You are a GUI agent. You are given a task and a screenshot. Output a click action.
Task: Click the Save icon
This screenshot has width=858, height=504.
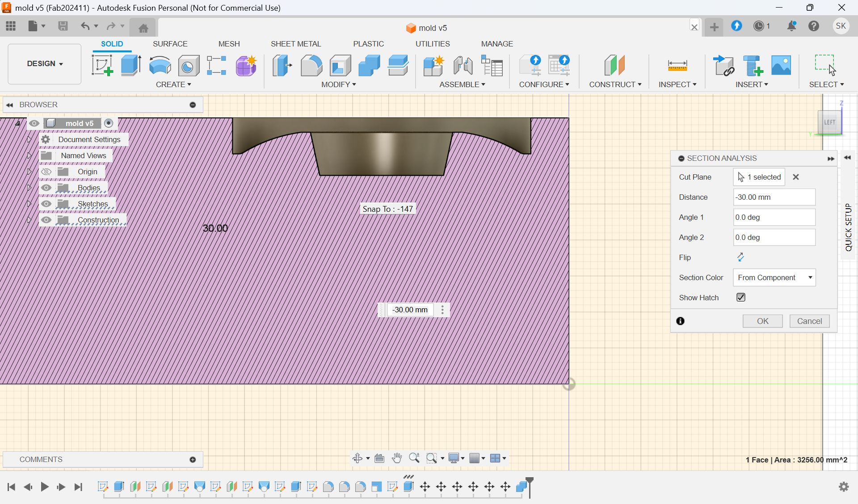click(63, 26)
